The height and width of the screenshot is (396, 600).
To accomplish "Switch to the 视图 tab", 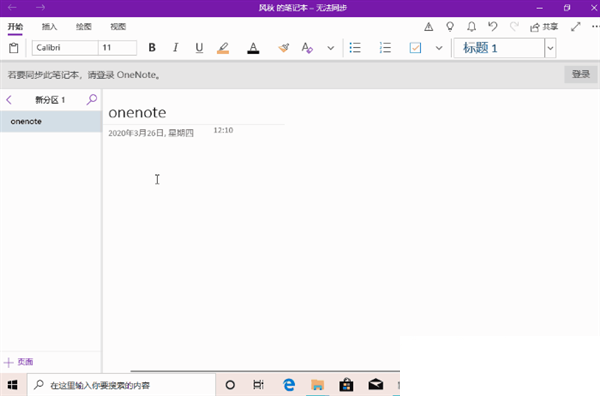I will pos(118,26).
